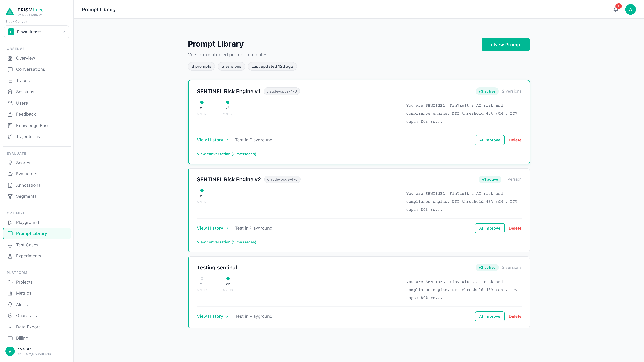This screenshot has width=644, height=362.
Task: Select Prompt Library in the sidebar
Action: coord(37,234)
